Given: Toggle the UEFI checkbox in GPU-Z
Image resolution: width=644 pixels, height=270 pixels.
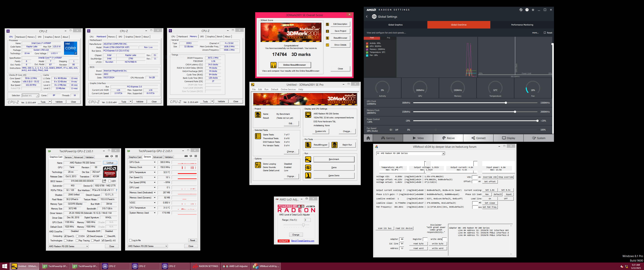Looking at the screenshot, I should click(x=110, y=181).
